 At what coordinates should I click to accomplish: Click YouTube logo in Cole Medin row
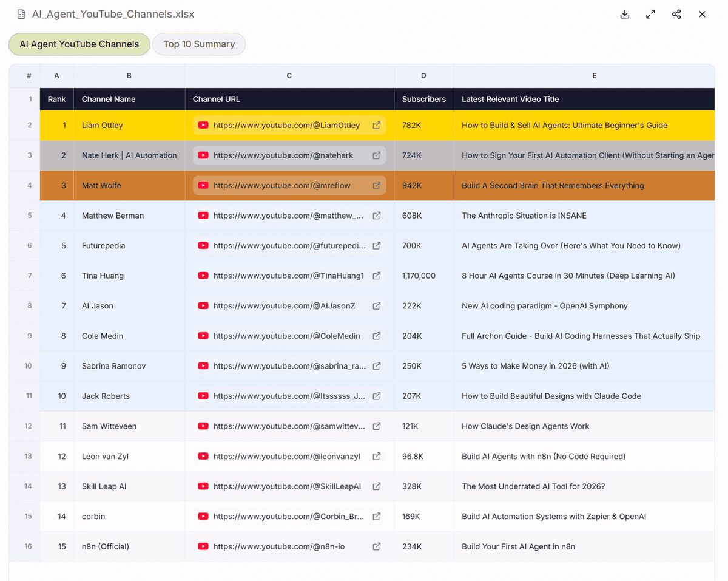tap(203, 336)
